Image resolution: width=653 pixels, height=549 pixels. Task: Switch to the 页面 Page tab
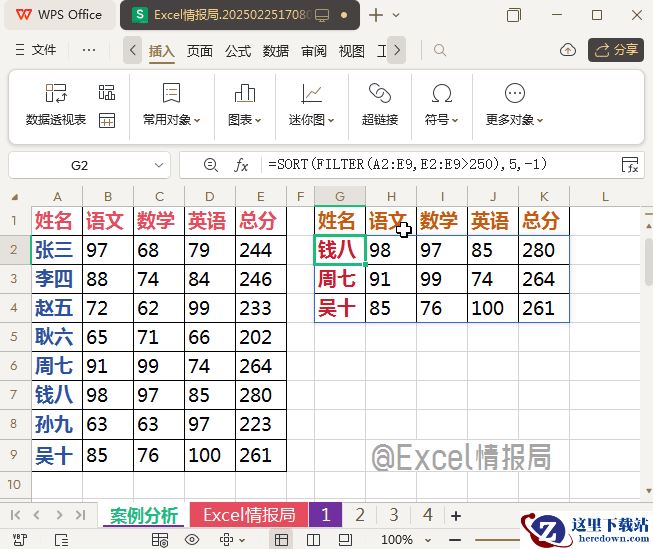coord(199,51)
